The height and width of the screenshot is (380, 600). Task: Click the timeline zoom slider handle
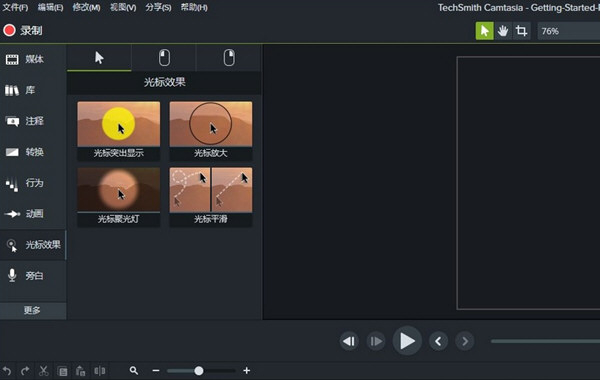point(199,370)
